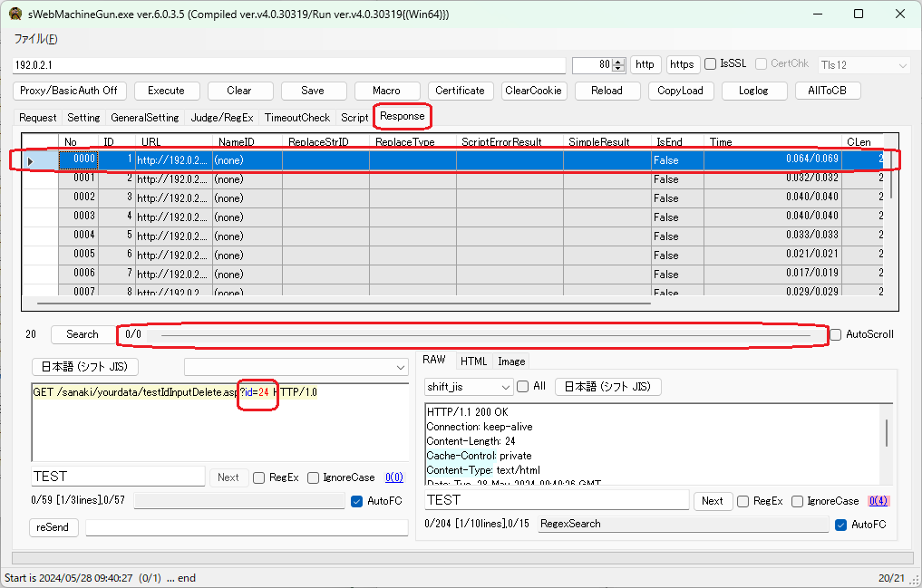Image resolution: width=922 pixels, height=588 pixels.
Task: Toggle the CertChk checkbox
Action: (x=761, y=64)
